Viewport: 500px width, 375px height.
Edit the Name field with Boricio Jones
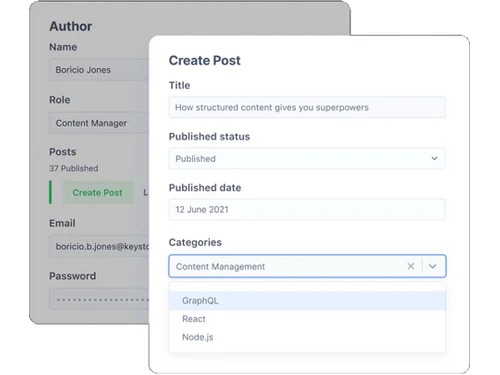(x=99, y=70)
